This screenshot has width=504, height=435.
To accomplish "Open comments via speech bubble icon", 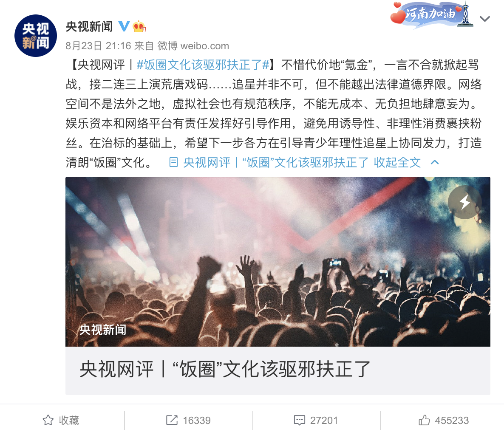I will tap(300, 420).
